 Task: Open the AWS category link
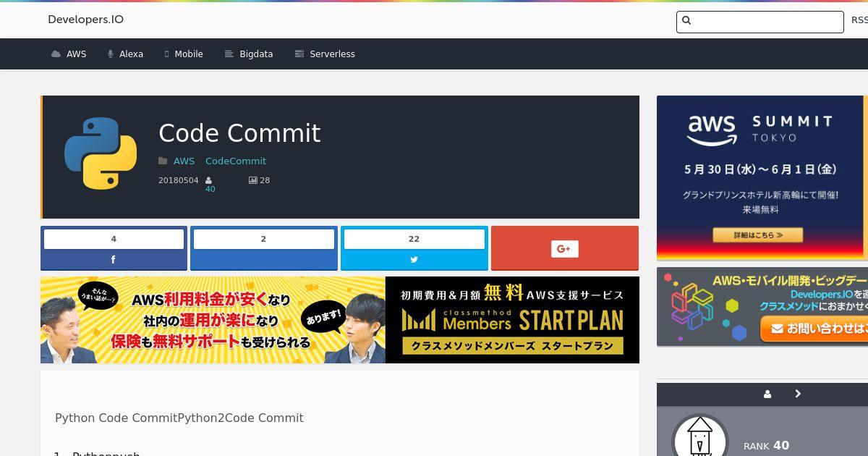[184, 161]
